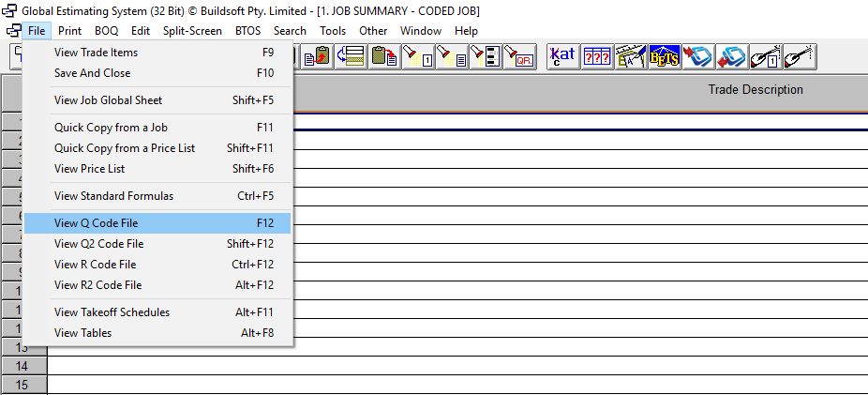Open View Standard Formulas
The height and width of the screenshot is (395, 868).
click(113, 196)
